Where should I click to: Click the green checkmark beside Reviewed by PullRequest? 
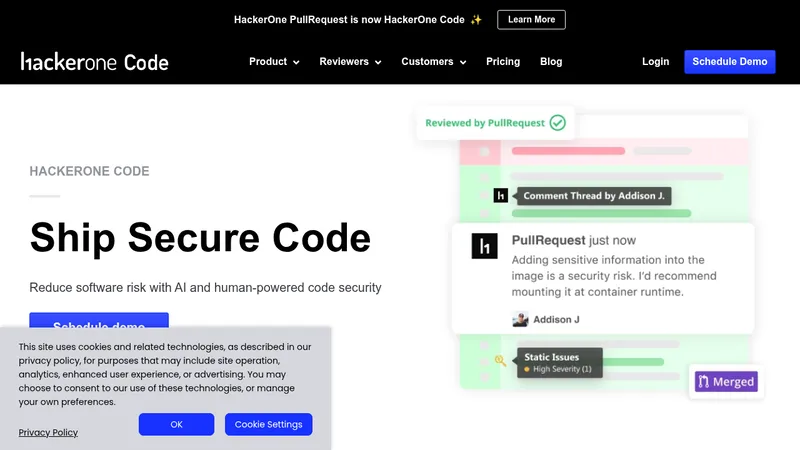click(x=558, y=123)
